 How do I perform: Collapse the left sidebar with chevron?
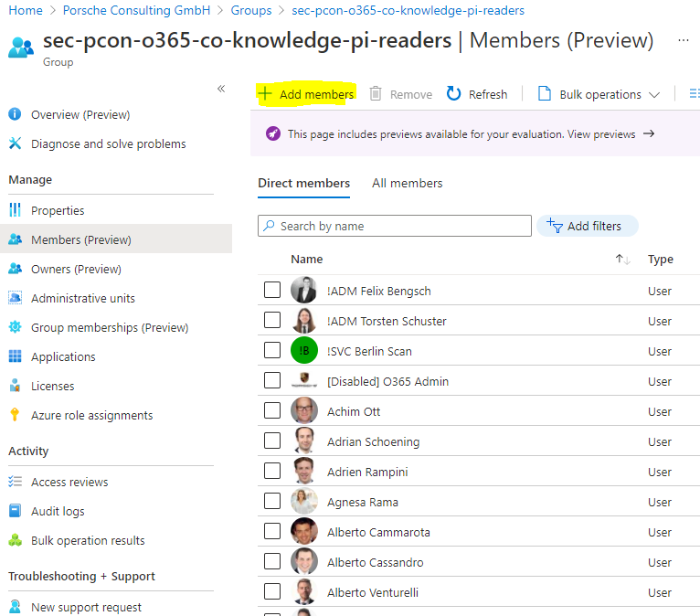[x=220, y=89]
